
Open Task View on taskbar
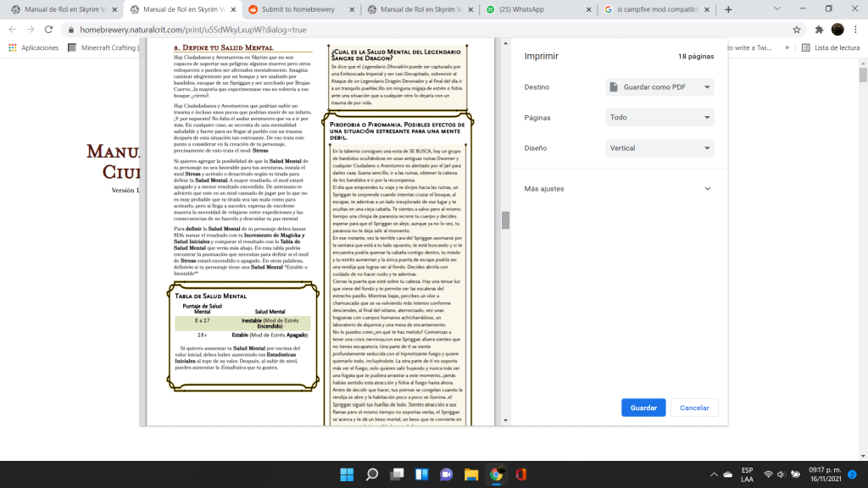coord(397,474)
